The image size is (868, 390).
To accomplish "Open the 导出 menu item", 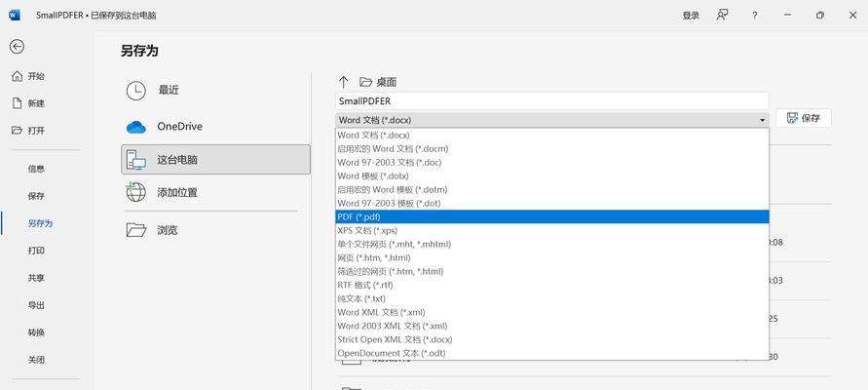I will 36,305.
